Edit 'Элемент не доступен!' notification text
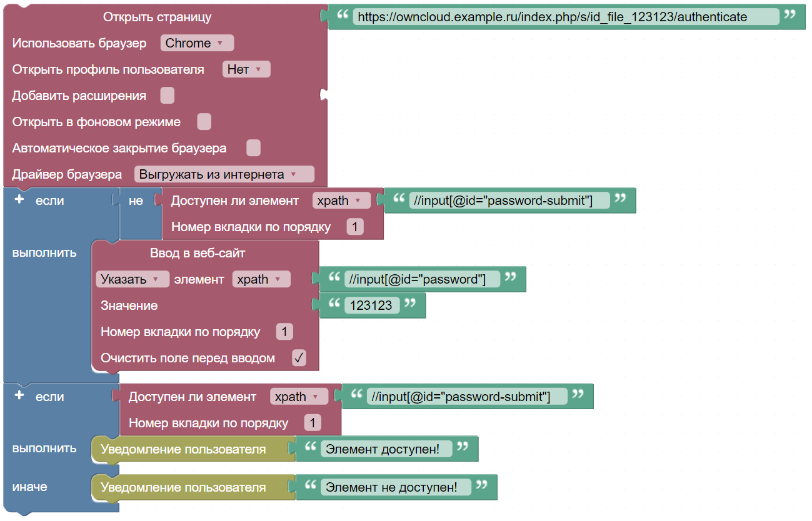The height and width of the screenshot is (521, 812). [396, 487]
